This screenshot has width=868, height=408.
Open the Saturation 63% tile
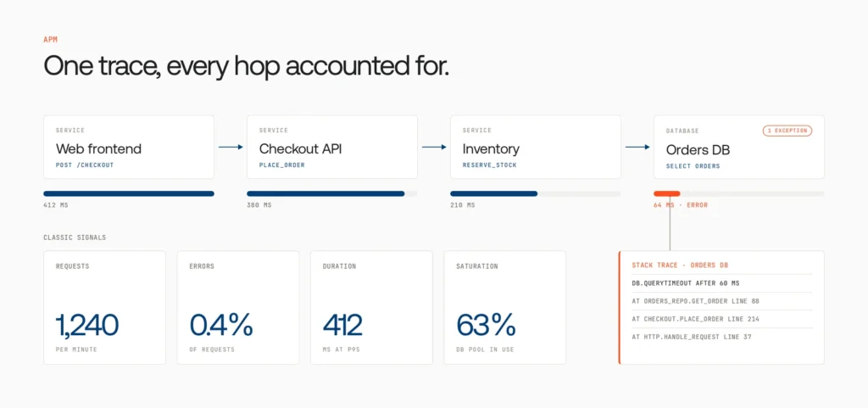pos(505,307)
